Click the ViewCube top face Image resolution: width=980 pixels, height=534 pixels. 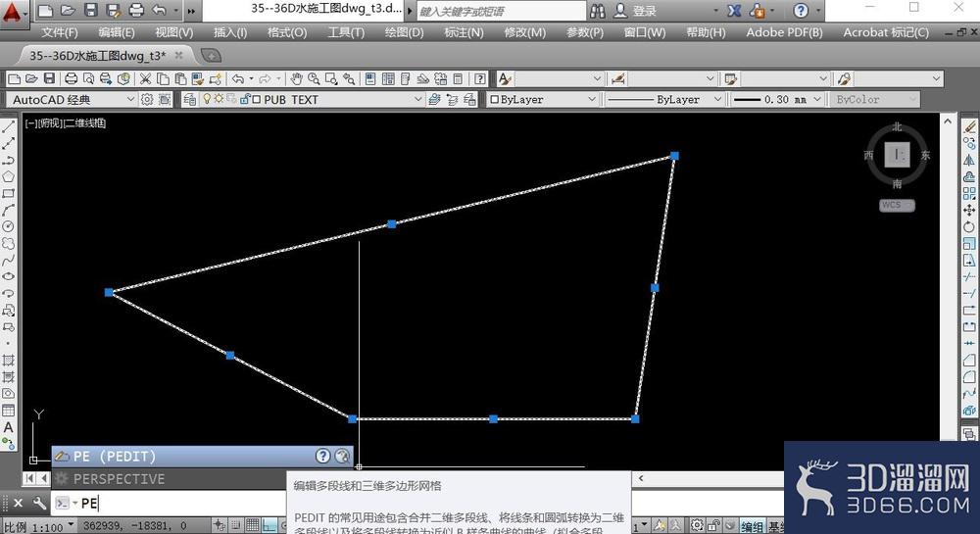(897, 154)
